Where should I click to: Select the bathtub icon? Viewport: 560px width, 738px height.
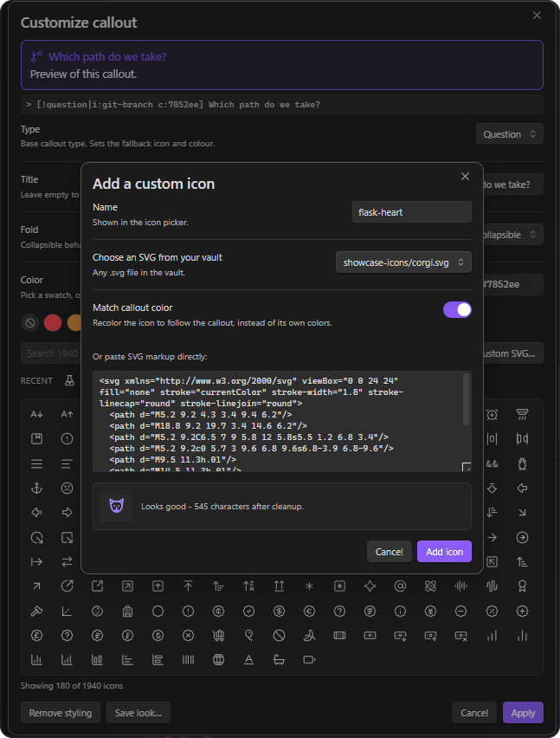(x=279, y=660)
